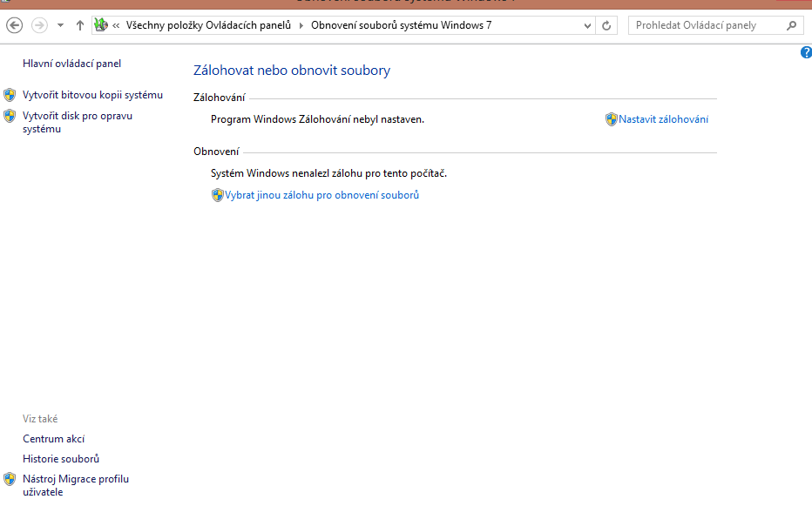Click shield icon before 'Vybrat jinou zálohu'
This screenshot has width=812, height=506.
(x=218, y=195)
